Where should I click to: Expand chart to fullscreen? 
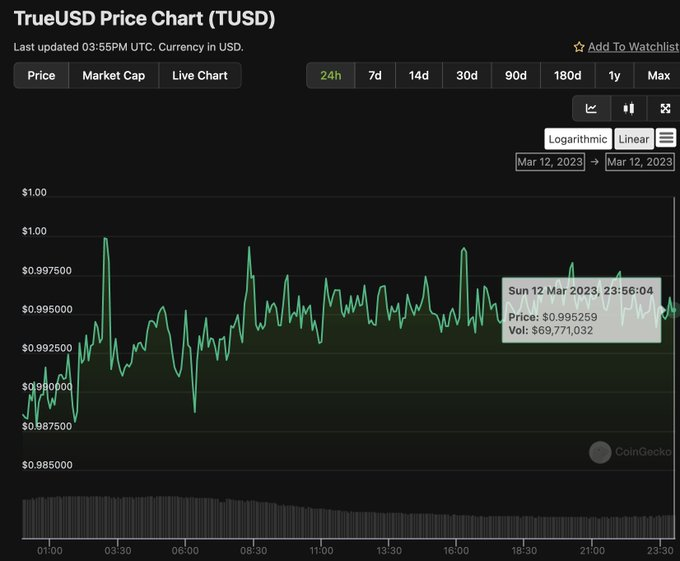click(665, 109)
